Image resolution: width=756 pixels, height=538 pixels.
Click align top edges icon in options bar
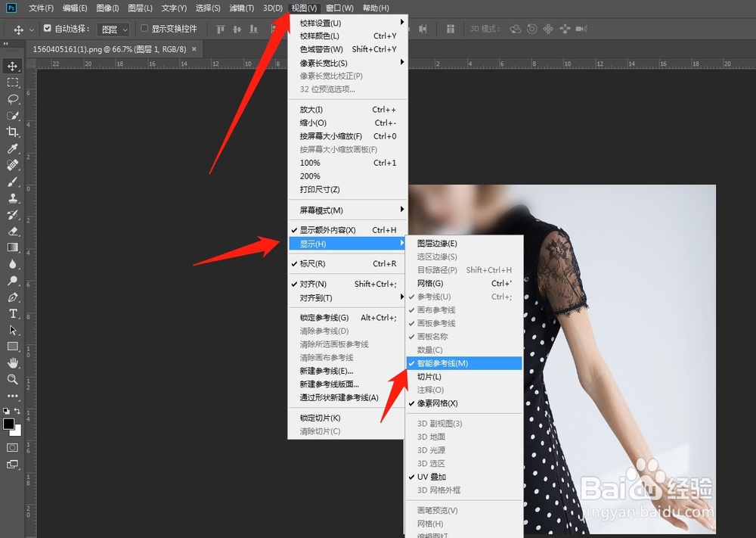tap(220, 30)
